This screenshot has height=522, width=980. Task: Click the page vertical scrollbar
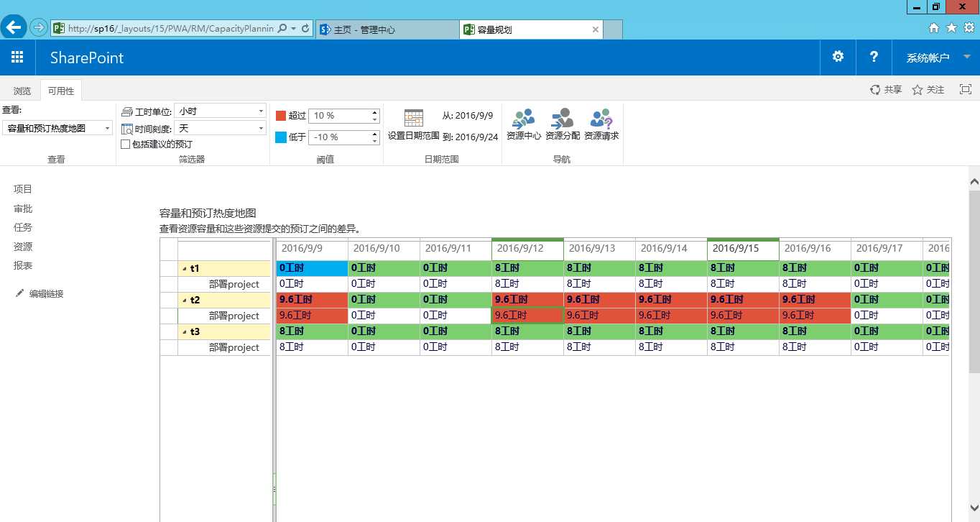(974, 282)
